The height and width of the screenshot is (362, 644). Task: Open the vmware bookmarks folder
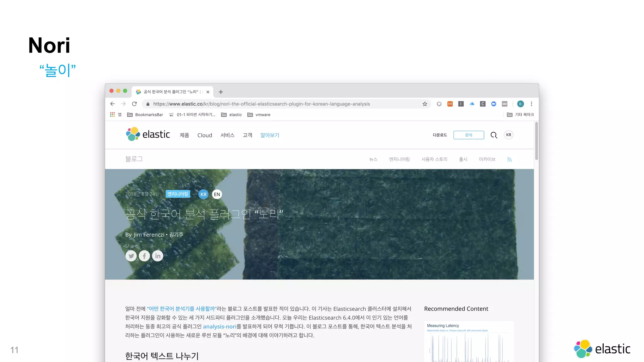[x=259, y=115]
